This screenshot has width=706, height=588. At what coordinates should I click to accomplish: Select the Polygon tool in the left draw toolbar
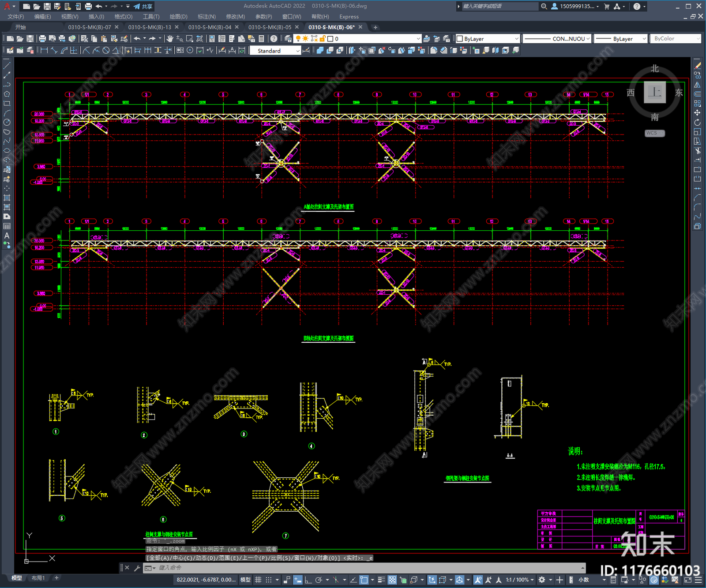click(7, 94)
